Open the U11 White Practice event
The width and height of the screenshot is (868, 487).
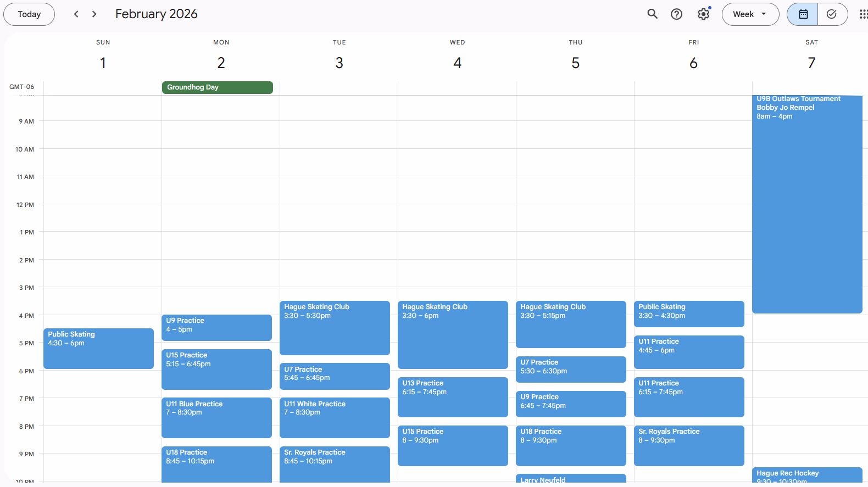point(335,417)
